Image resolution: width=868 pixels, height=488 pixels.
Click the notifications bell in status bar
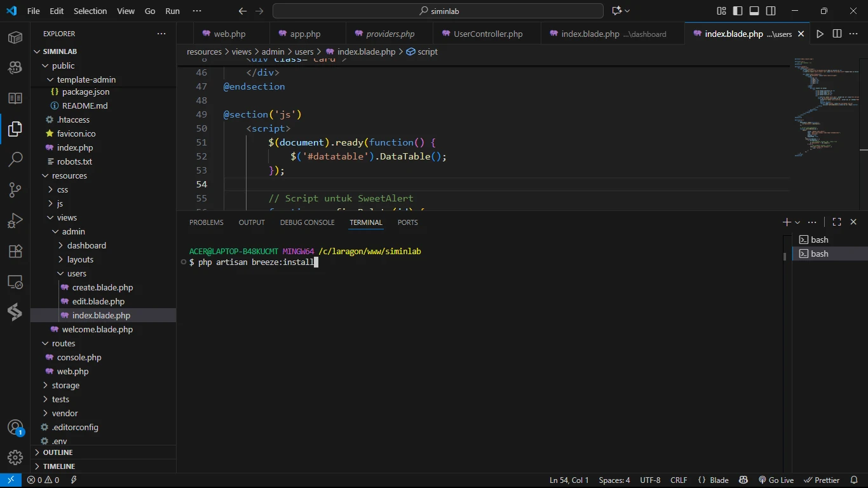coord(853,480)
